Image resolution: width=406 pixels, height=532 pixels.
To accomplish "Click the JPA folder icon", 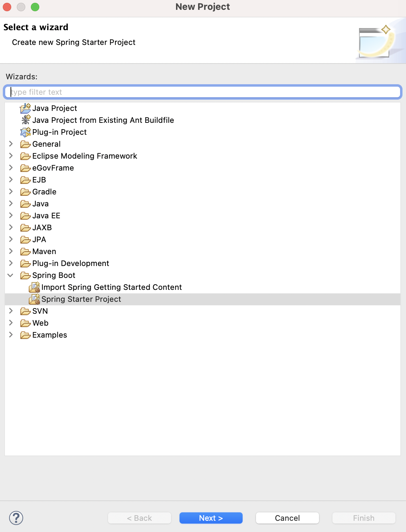I will (26, 239).
